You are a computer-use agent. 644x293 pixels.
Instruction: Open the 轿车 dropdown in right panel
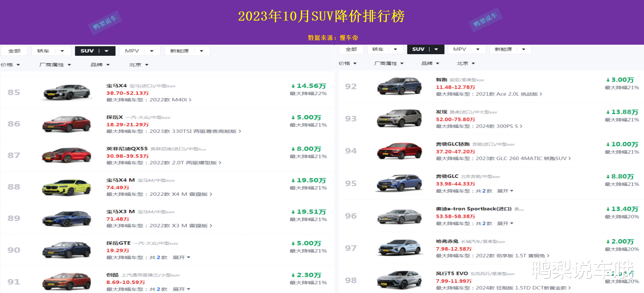[385, 49]
